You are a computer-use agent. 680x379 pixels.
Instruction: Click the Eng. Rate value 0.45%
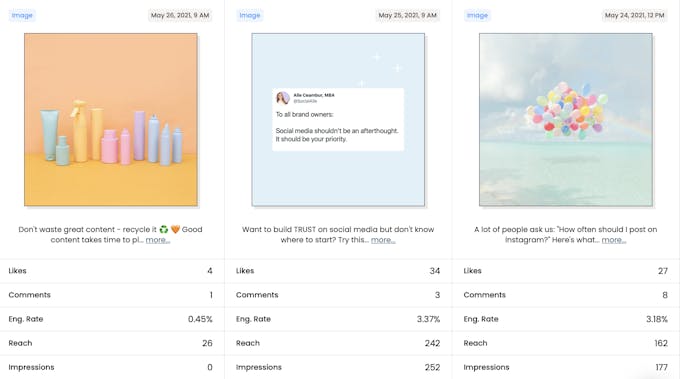(200, 319)
